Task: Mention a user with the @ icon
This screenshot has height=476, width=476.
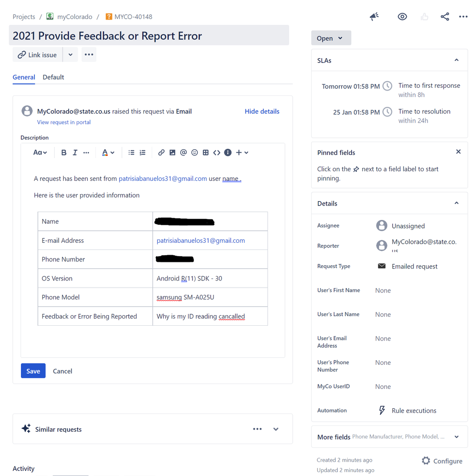Action: click(183, 152)
